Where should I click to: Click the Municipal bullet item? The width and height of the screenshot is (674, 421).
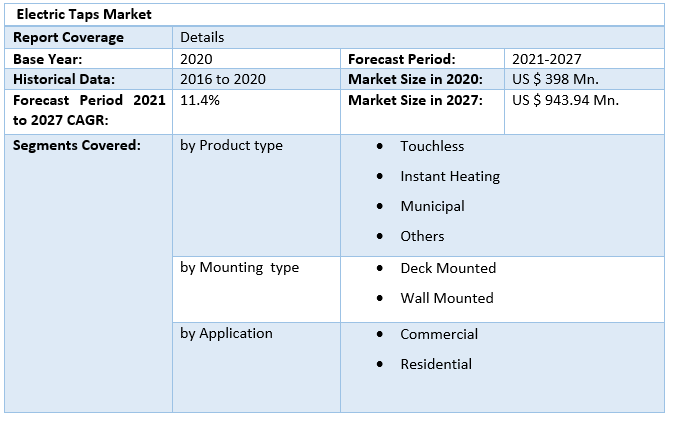[x=432, y=206]
